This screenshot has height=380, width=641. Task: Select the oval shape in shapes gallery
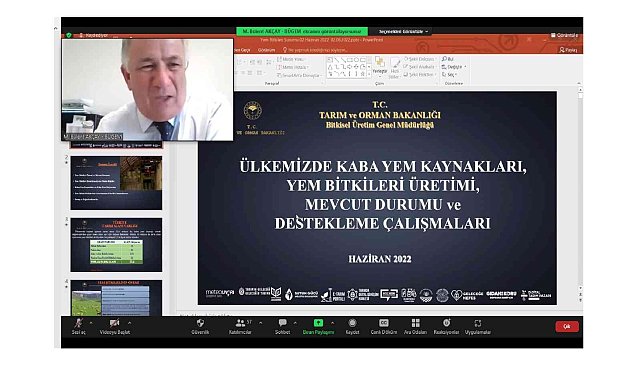(356, 60)
